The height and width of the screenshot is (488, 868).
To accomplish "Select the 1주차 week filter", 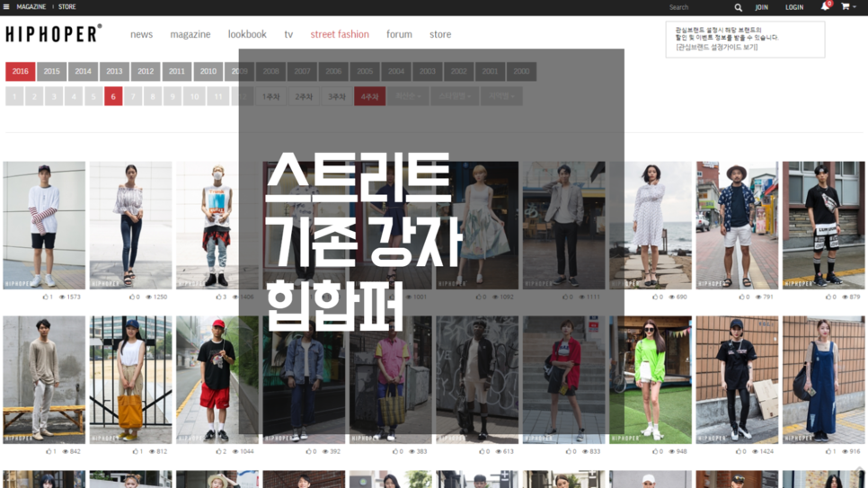I will pyautogui.click(x=270, y=96).
